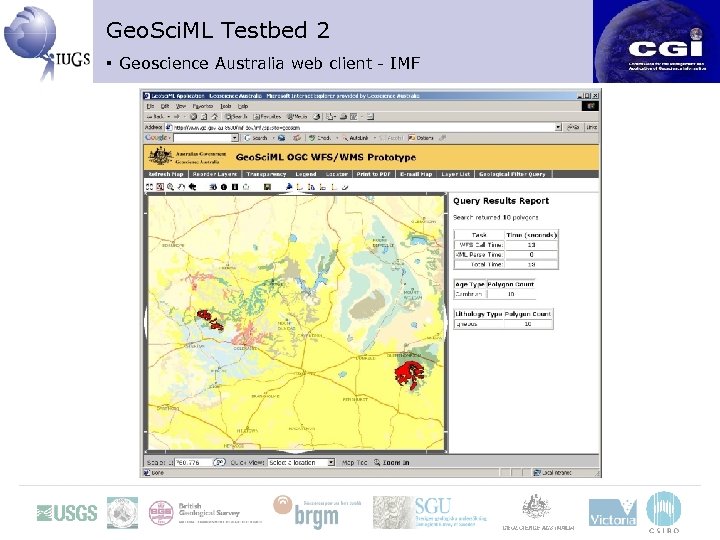Select the hand pan tool in map toolbar
The height and width of the screenshot is (540, 720).
181,187
